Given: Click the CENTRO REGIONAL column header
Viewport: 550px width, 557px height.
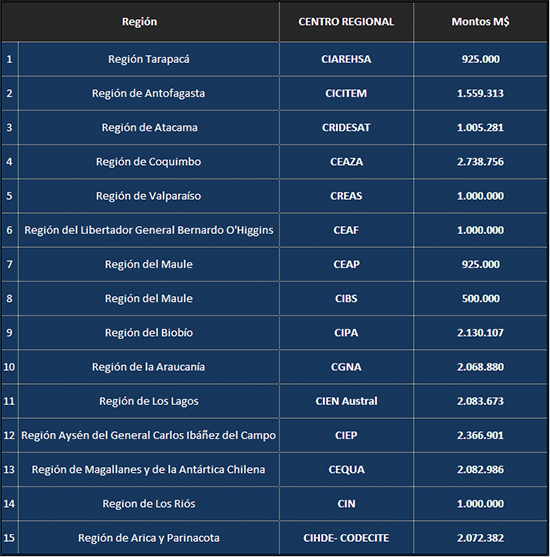Looking at the screenshot, I should coord(346,22).
